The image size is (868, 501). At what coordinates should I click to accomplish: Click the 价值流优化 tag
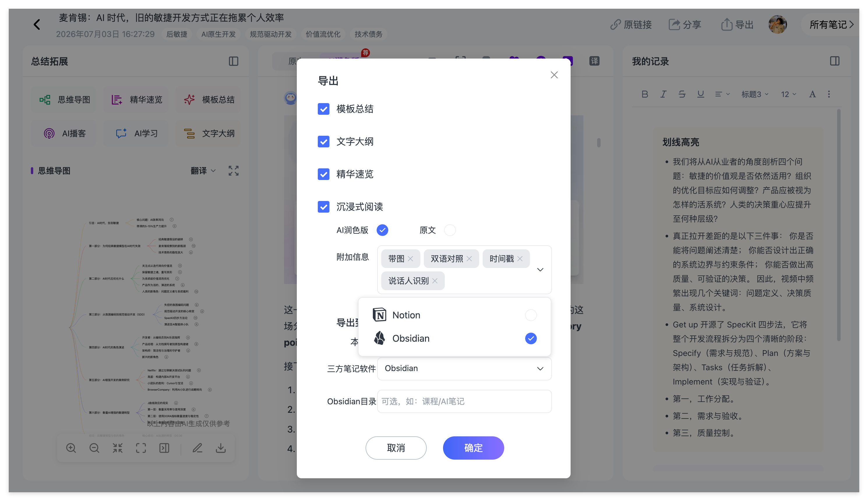pyautogui.click(x=323, y=34)
